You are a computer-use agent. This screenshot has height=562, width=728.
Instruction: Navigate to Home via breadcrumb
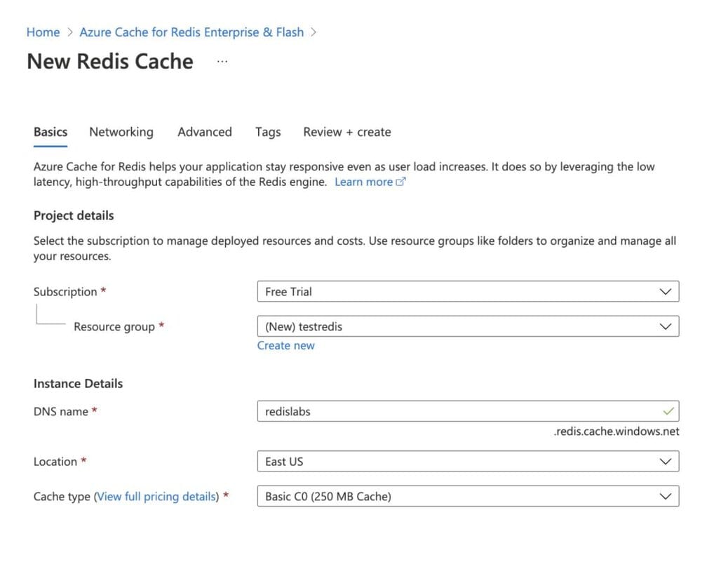[x=43, y=32]
